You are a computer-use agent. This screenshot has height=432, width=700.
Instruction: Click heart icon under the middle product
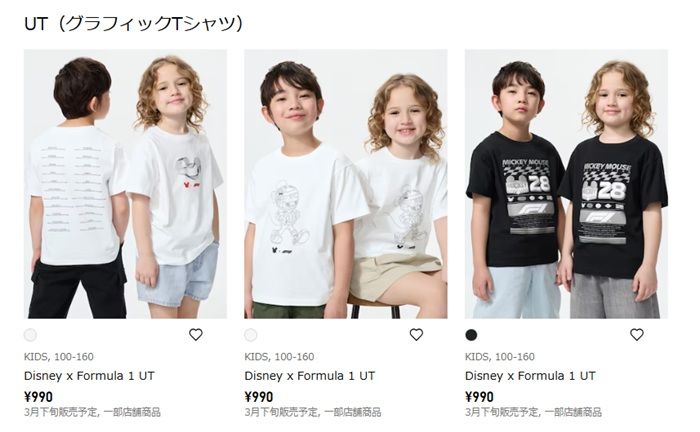416,335
